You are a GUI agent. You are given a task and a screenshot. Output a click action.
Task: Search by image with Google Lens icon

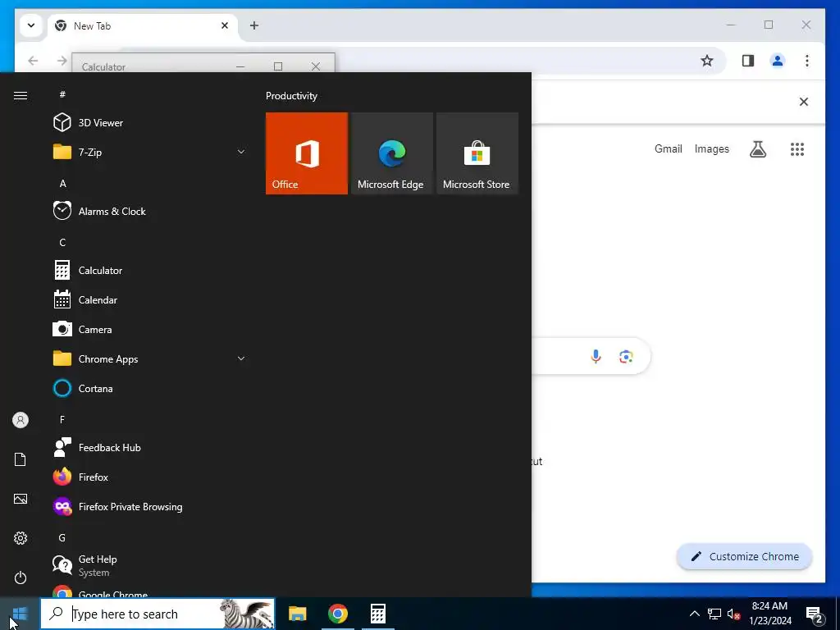626,356
